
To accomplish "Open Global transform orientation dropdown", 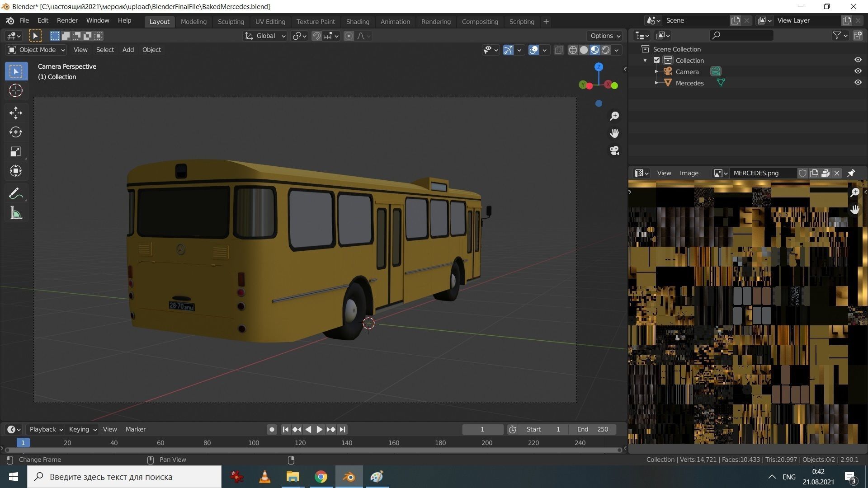I will (265, 36).
